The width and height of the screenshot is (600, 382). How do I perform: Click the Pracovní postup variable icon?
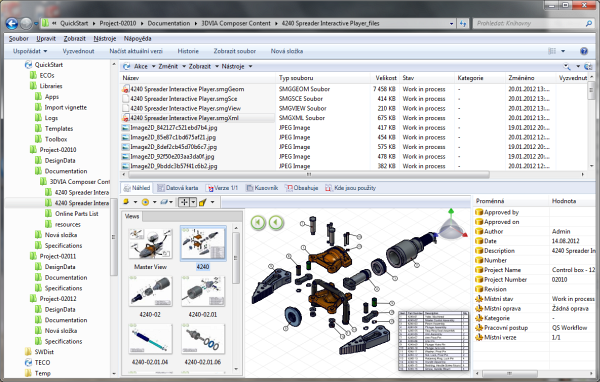point(479,328)
